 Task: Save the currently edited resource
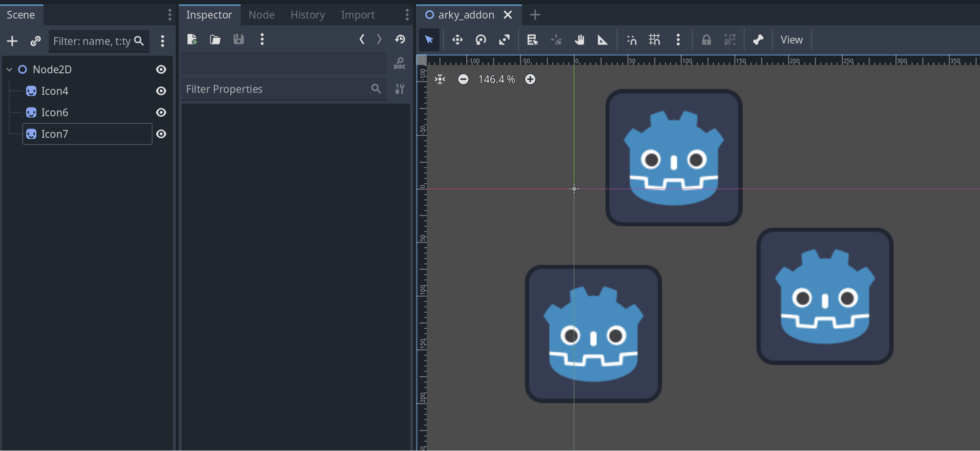239,40
